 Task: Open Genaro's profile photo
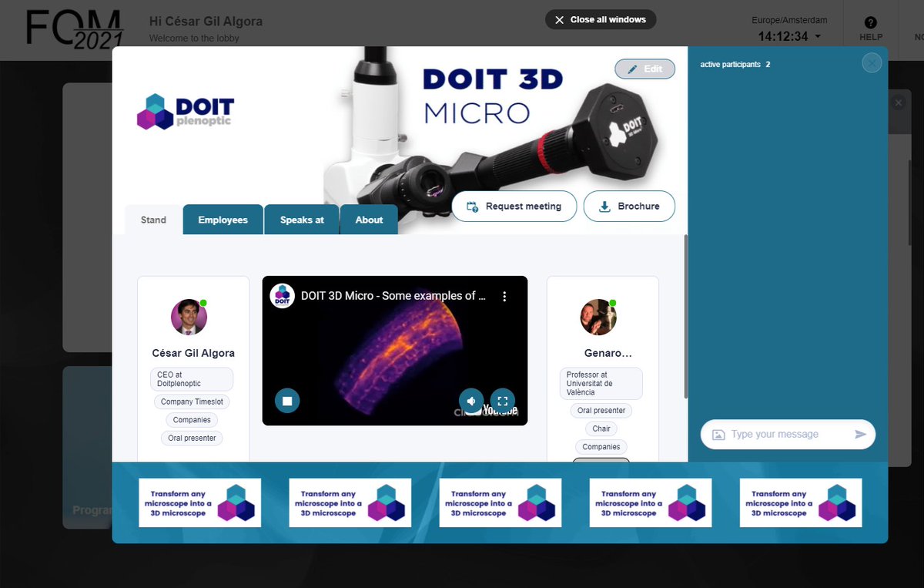[x=598, y=317]
